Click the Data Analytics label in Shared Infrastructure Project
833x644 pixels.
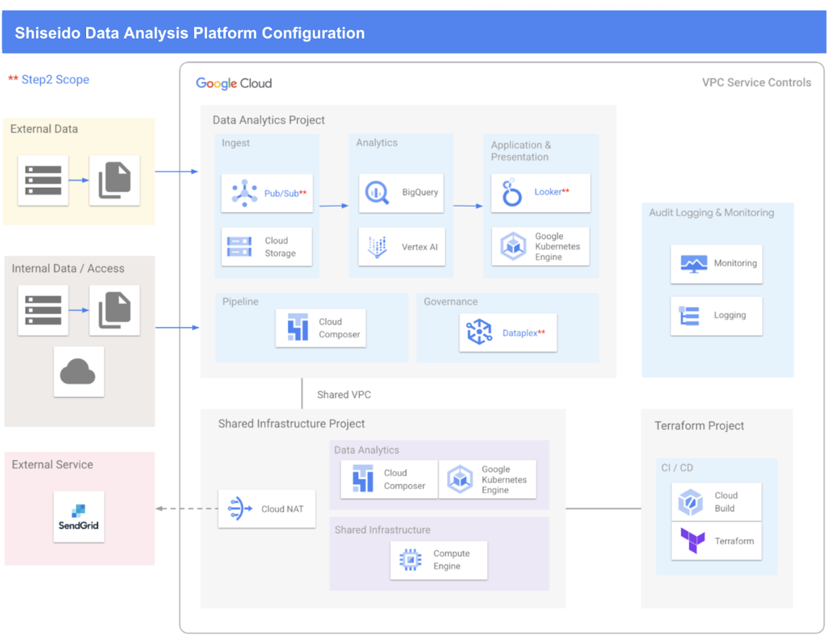coord(366,450)
